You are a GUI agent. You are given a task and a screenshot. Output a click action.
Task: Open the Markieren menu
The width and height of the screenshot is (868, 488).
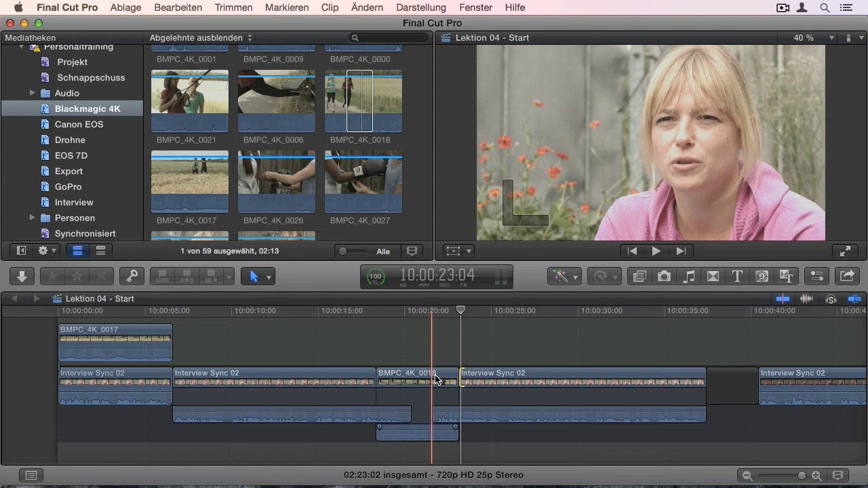pos(287,7)
